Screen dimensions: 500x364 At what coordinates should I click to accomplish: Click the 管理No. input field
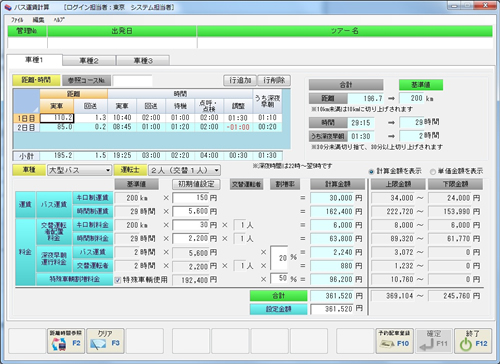pos(27,43)
